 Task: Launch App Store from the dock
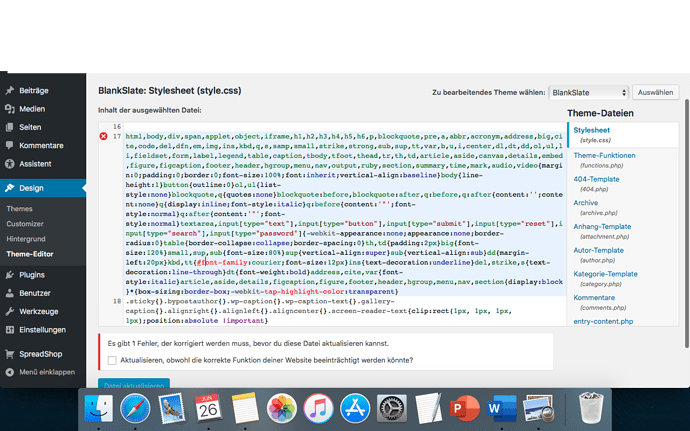(x=355, y=408)
